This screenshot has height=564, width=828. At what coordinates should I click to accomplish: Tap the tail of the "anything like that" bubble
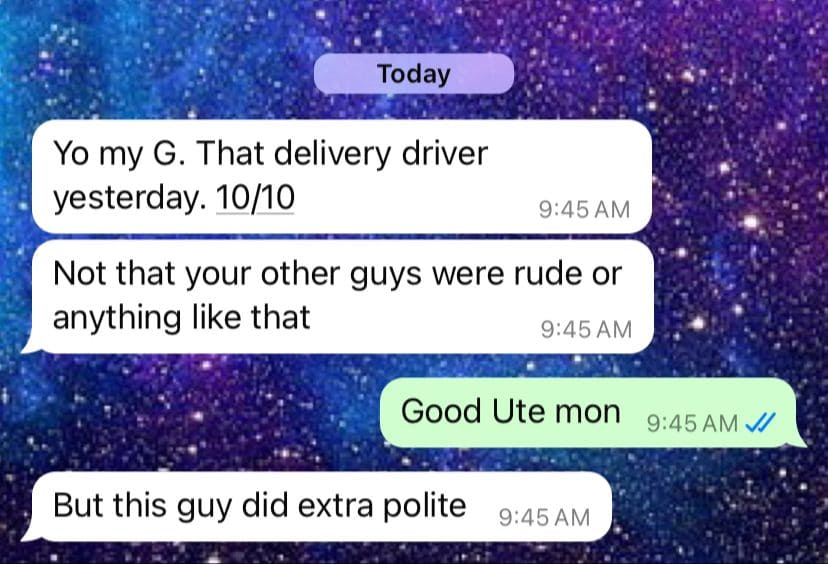31,344
